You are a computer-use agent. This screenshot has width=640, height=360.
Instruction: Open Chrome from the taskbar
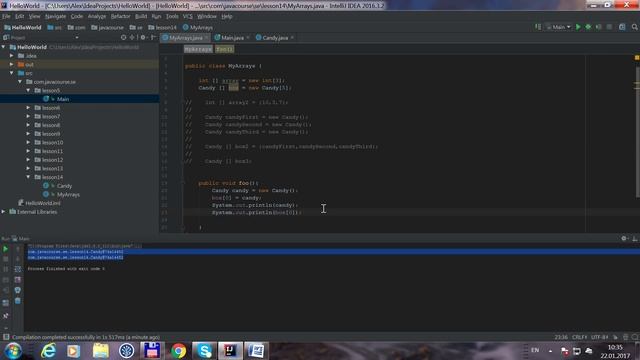(178, 351)
